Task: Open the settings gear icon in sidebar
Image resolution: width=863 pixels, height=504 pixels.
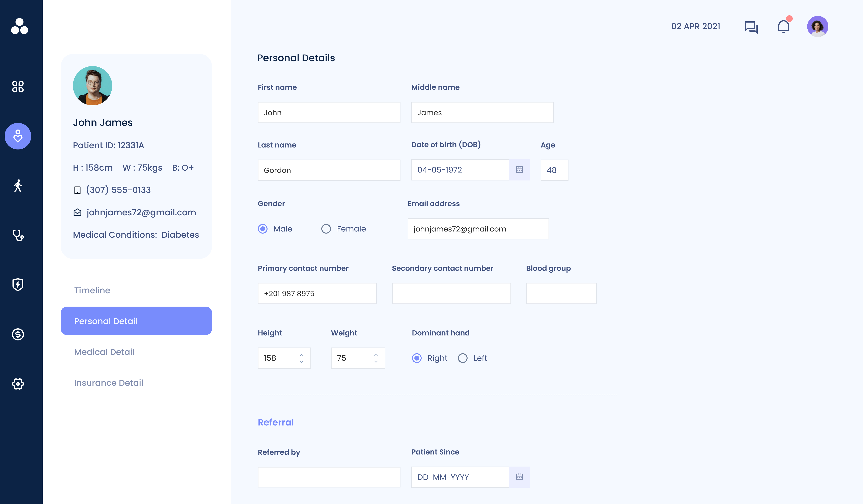Action: (18, 384)
